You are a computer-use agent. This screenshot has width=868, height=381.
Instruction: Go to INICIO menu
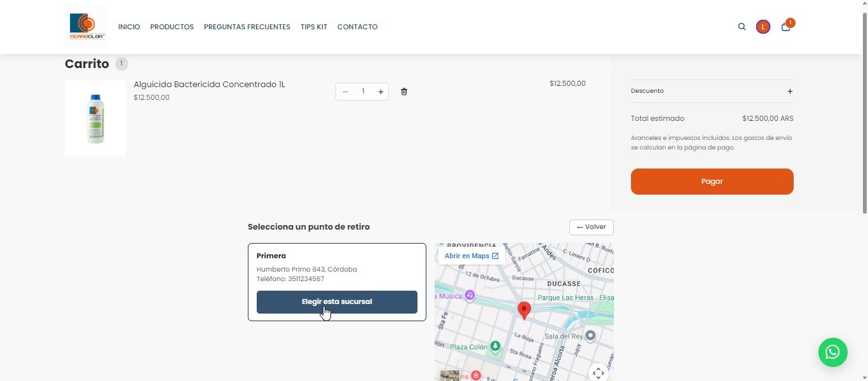tap(129, 27)
